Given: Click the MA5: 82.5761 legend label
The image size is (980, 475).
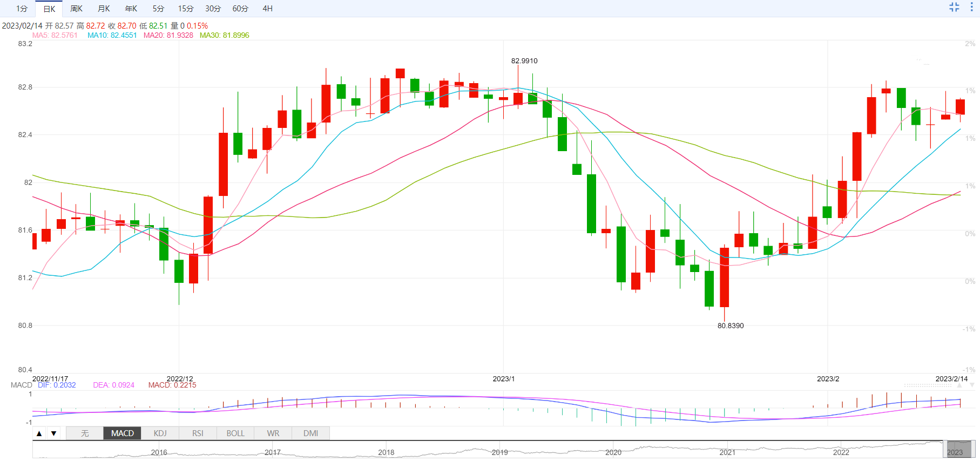Looking at the screenshot, I should (55, 35).
